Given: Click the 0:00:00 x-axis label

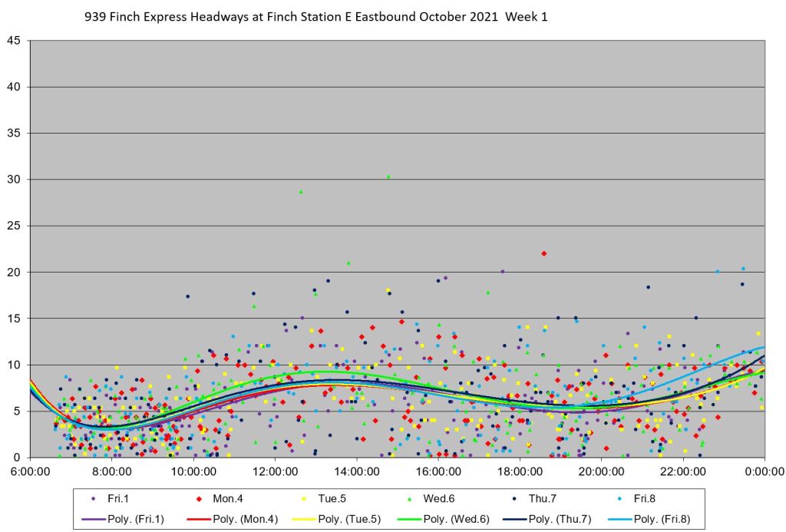Looking at the screenshot, I should pyautogui.click(x=764, y=472).
